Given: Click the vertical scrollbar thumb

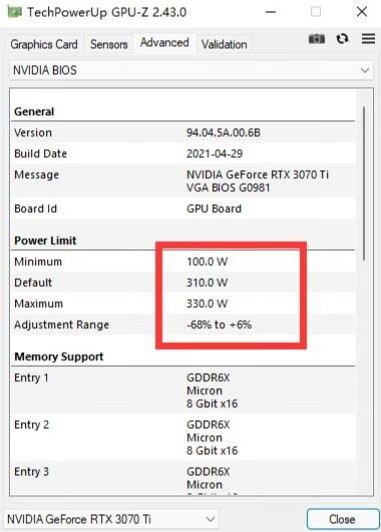Looking at the screenshot, I should [364, 183].
